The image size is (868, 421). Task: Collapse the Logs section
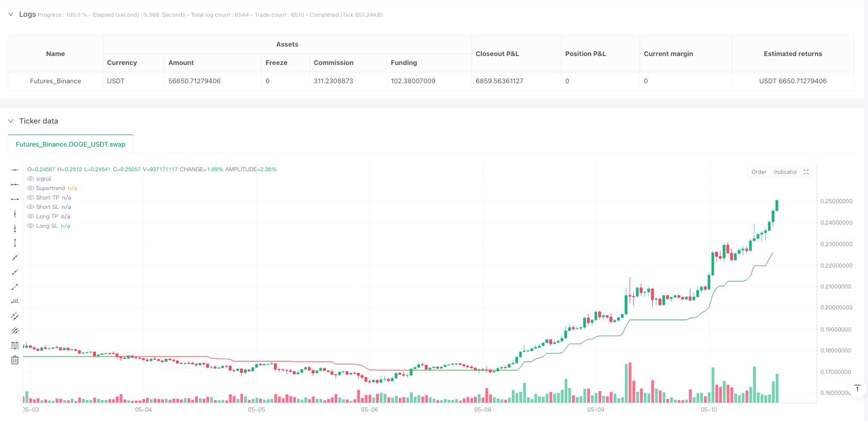point(10,14)
